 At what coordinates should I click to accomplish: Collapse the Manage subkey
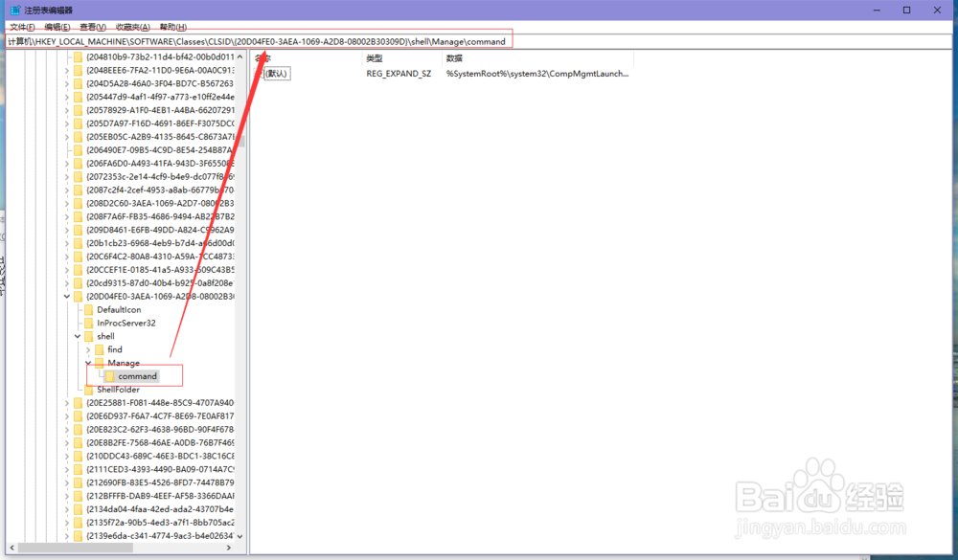click(x=88, y=363)
